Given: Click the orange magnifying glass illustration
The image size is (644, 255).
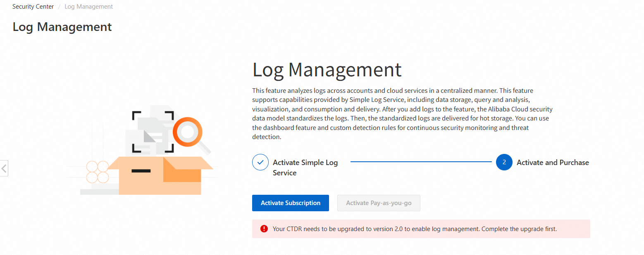Looking at the screenshot, I should [188, 132].
